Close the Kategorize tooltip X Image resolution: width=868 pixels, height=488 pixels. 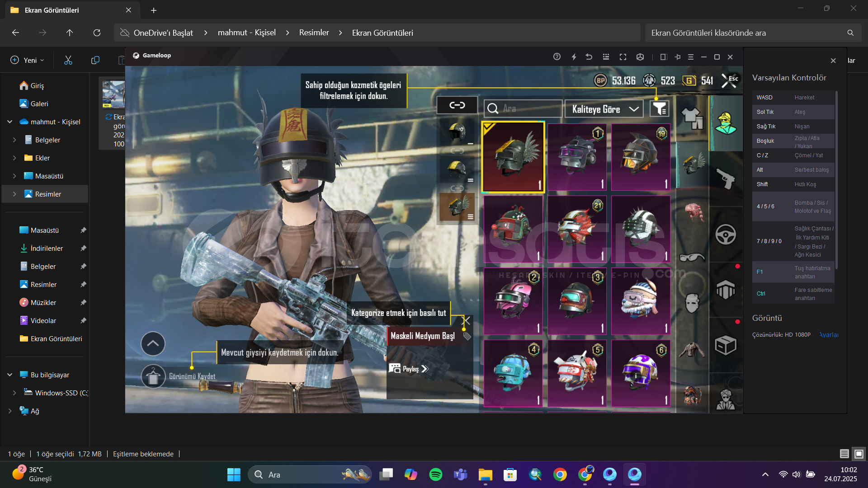point(467,320)
